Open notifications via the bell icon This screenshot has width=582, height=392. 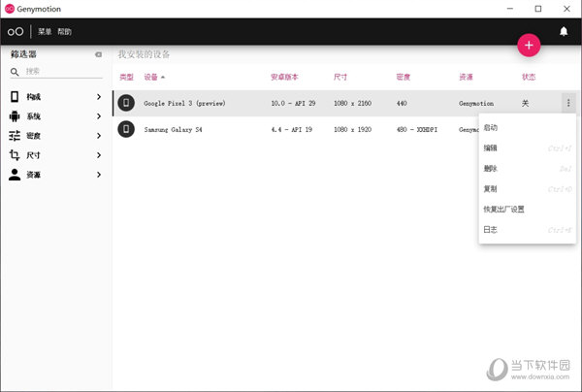[564, 31]
